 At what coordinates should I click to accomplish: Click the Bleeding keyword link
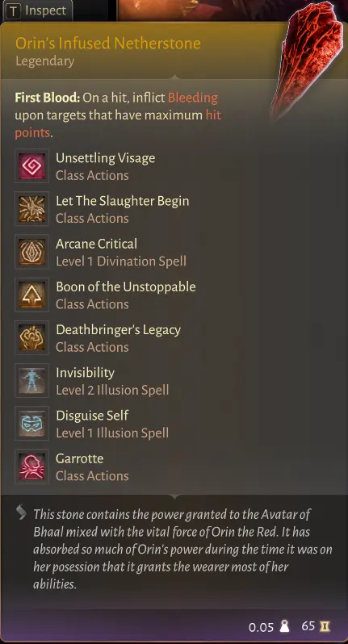click(193, 98)
